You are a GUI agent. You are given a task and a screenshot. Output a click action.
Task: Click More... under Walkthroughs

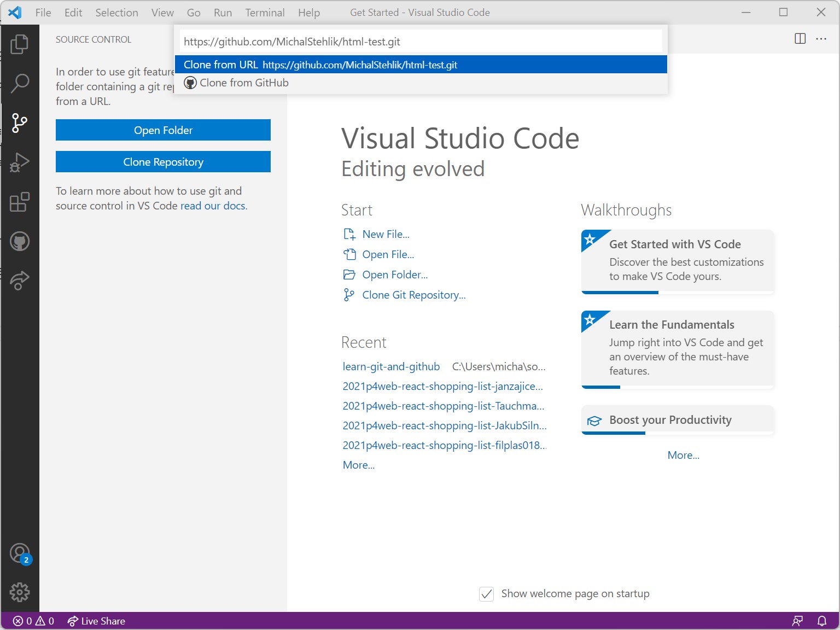click(x=683, y=455)
